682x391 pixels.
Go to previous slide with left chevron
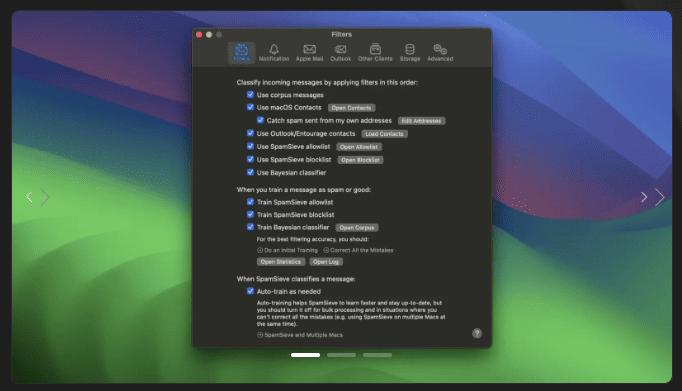click(x=29, y=197)
